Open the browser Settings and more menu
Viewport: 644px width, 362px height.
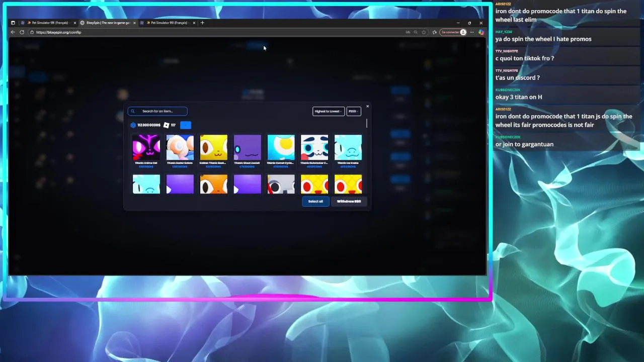(x=472, y=32)
